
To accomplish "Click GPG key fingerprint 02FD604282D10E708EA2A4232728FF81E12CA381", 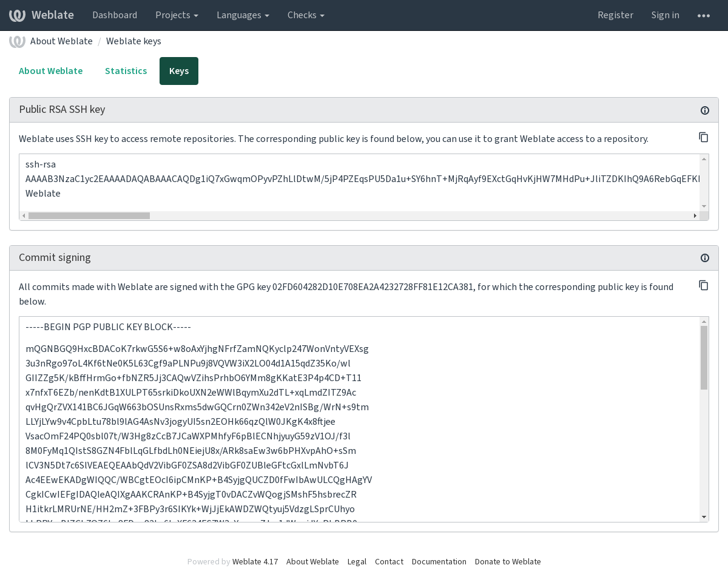I will 373,287.
